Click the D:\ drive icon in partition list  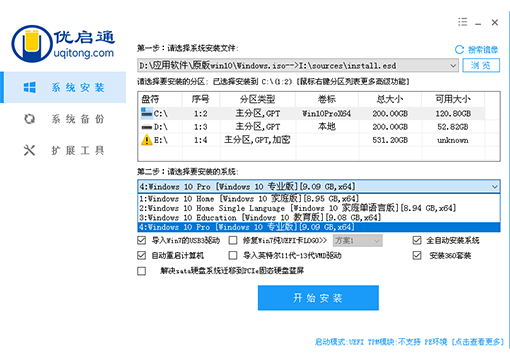147,127
